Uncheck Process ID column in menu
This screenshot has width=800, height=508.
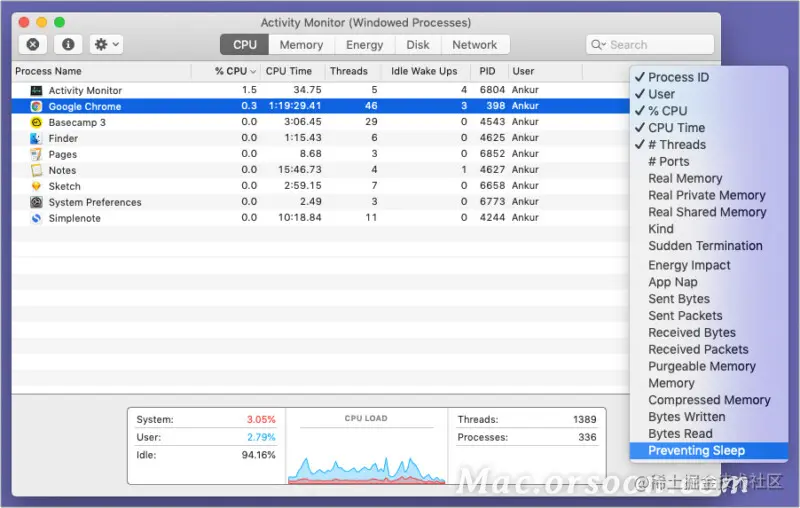709,77
